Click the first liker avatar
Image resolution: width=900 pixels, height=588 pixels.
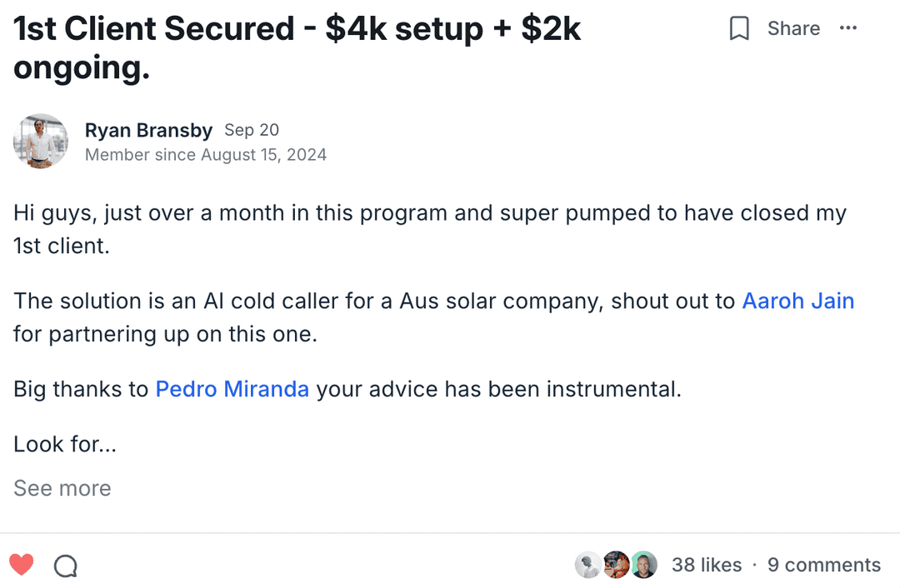[x=588, y=566]
